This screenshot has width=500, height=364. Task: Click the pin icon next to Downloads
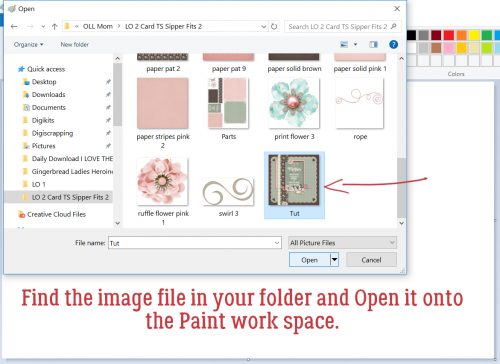pos(108,95)
